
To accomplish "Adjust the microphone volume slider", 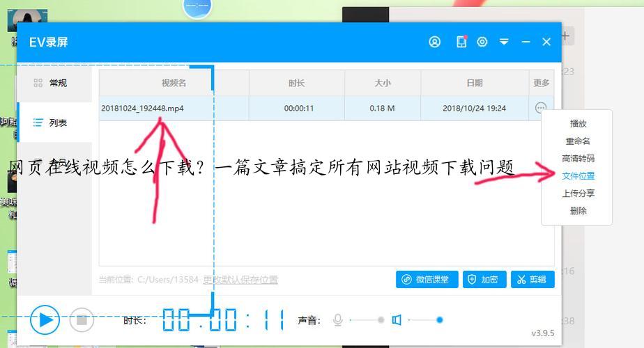I will click(x=367, y=320).
